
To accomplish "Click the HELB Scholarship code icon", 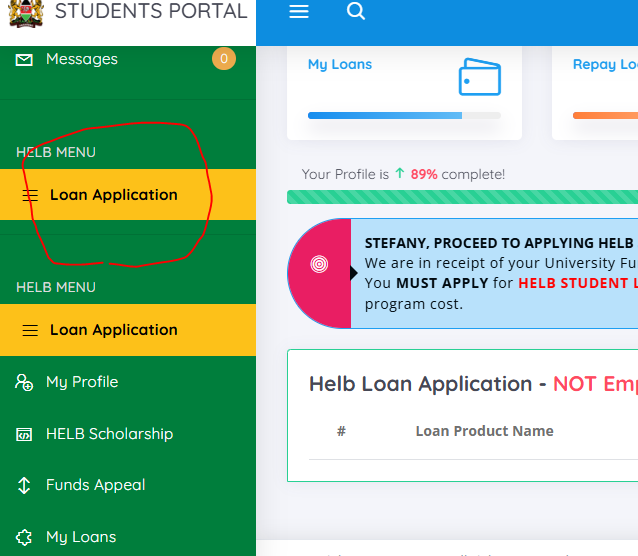I will [x=25, y=434].
